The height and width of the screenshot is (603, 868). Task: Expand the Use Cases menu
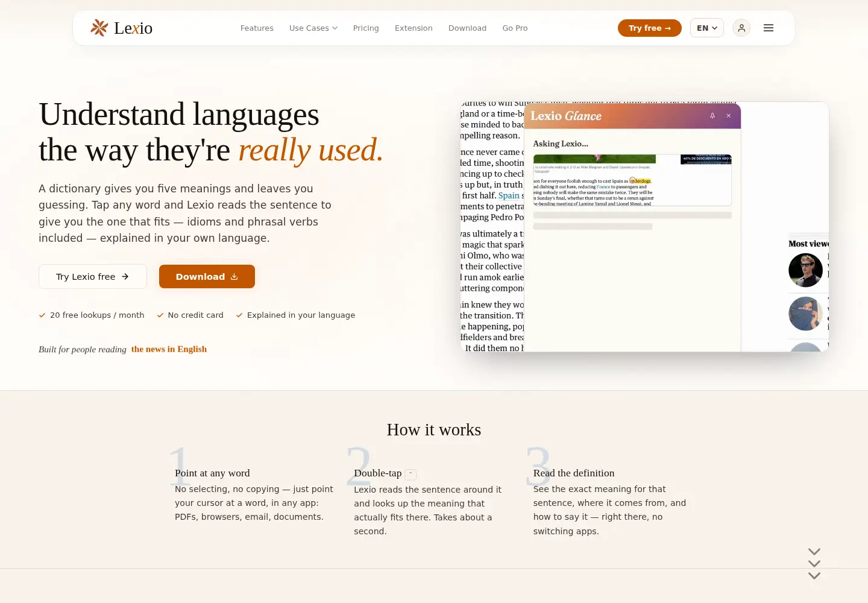(x=313, y=28)
